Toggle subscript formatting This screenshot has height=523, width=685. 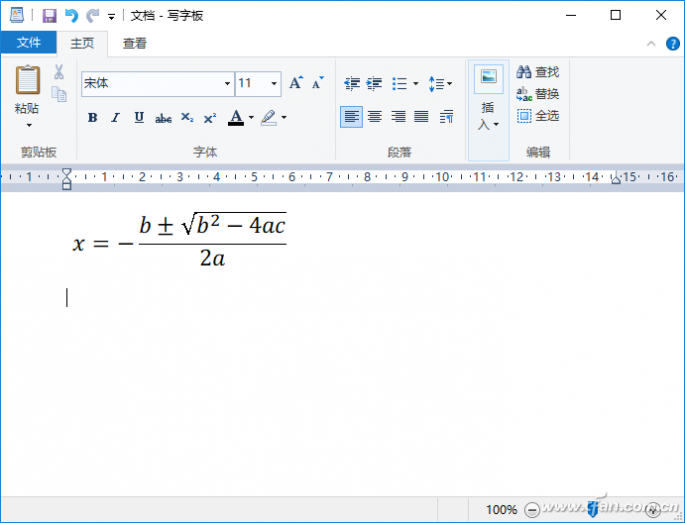[x=187, y=117]
